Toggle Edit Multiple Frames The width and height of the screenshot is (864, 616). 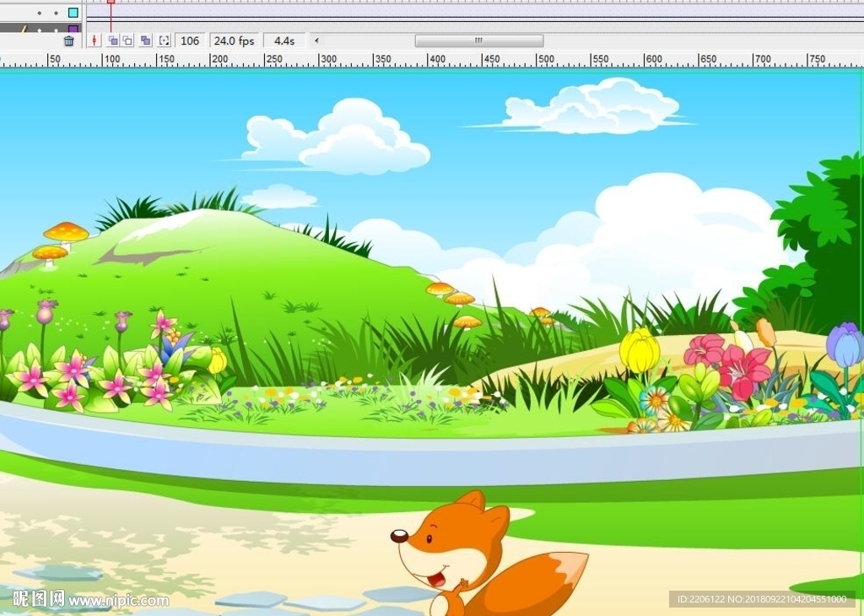point(145,41)
